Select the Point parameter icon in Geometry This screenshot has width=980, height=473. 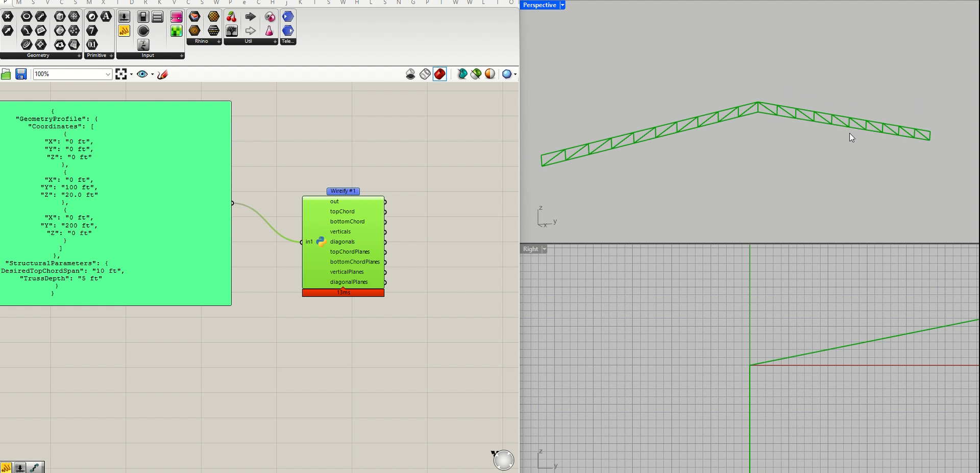(x=8, y=16)
